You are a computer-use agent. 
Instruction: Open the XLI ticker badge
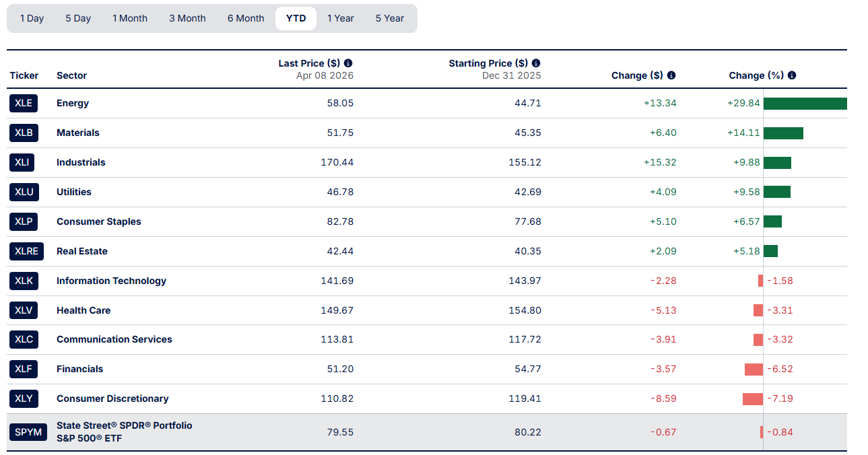pos(22,162)
